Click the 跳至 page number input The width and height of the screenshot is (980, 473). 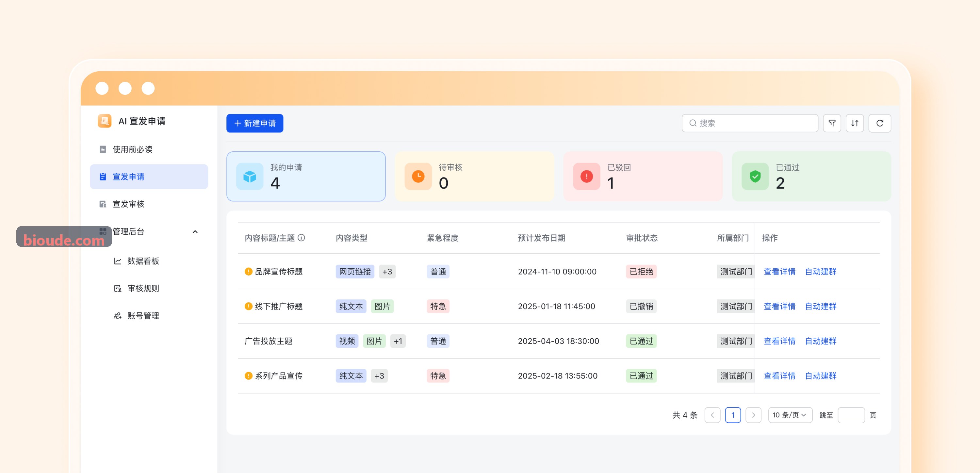tap(851, 415)
